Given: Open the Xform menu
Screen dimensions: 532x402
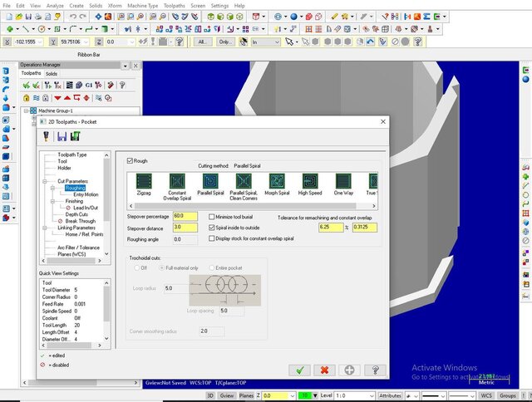Looking at the screenshot, I should point(115,6).
